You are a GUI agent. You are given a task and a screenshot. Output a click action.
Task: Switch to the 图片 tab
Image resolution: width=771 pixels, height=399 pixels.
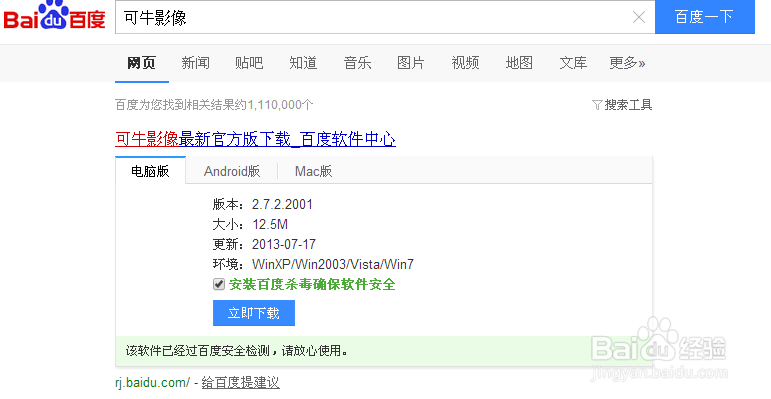point(411,63)
